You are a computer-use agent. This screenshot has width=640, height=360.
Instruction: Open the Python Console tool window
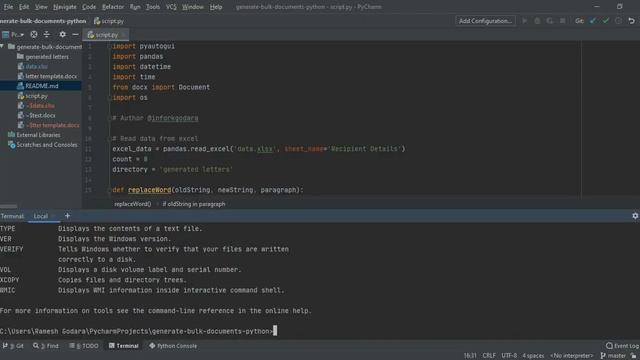[173, 346]
